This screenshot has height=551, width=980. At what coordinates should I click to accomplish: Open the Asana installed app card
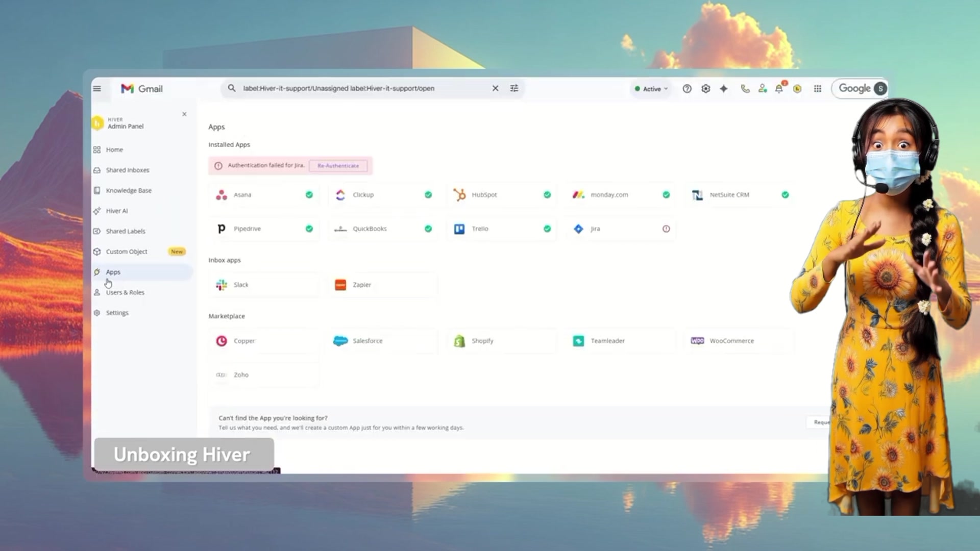point(264,195)
